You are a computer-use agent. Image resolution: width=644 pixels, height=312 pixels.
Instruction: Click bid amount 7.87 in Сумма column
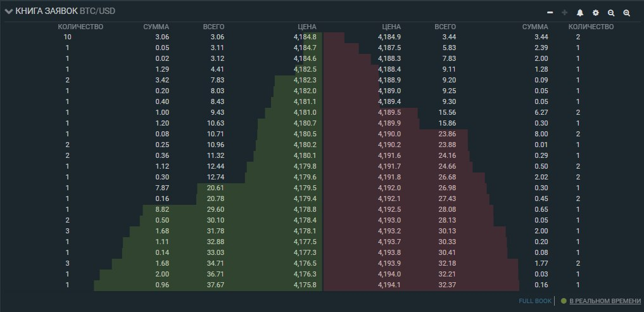tap(162, 188)
